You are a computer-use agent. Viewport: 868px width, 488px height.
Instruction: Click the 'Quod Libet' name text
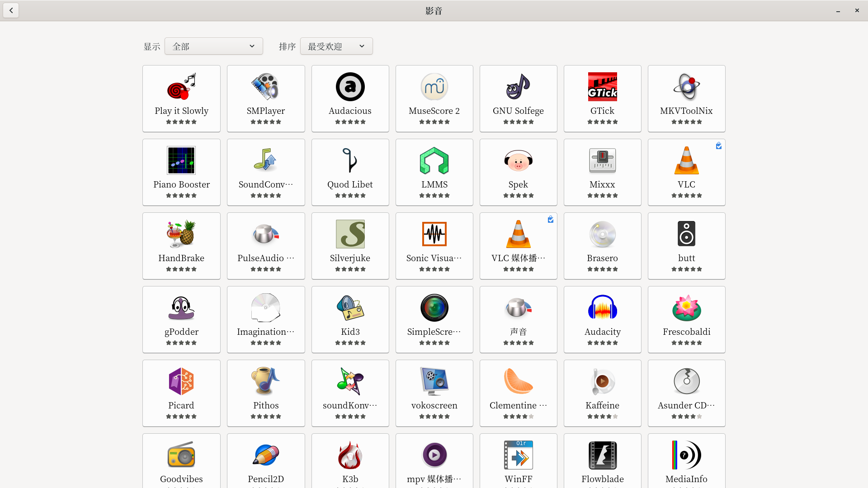click(350, 184)
